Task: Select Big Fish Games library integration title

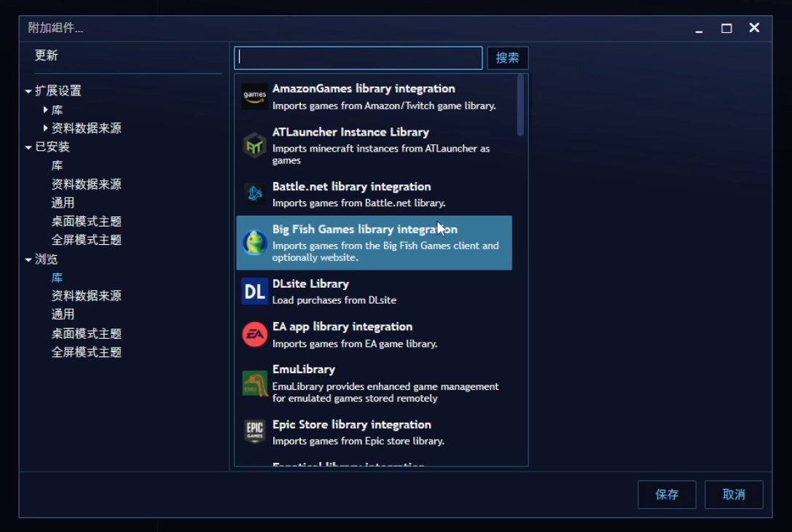Action: (x=365, y=230)
